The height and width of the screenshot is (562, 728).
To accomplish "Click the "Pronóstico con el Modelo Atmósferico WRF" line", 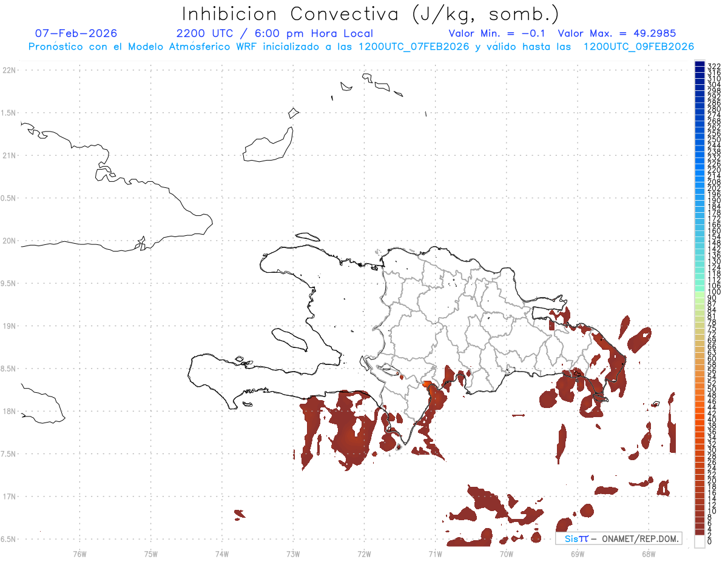I will coord(361,47).
